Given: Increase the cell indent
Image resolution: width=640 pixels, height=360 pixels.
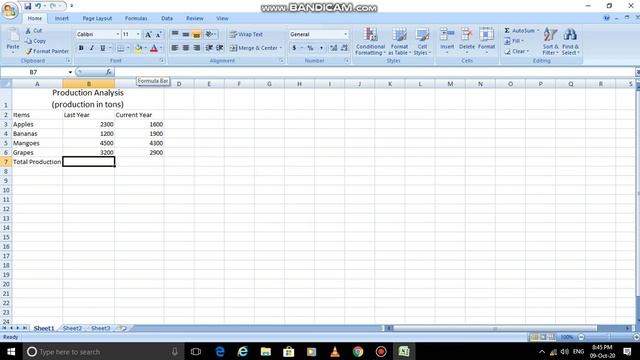Looking at the screenshot, I should (220, 48).
